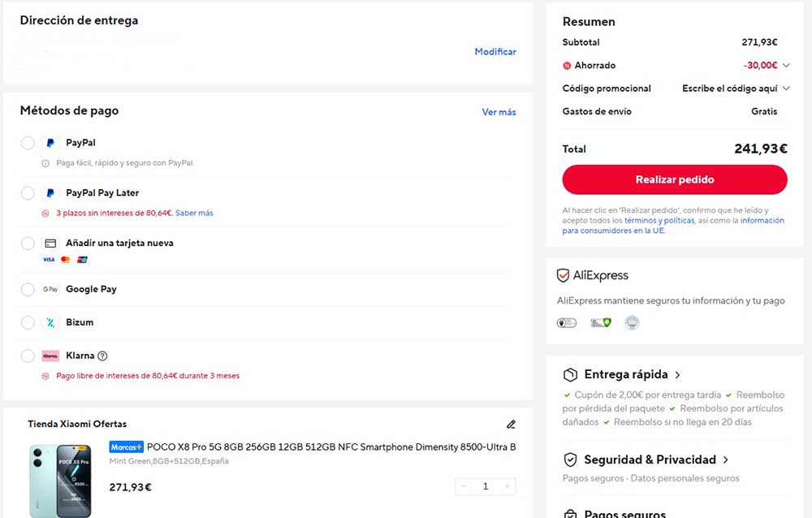Click the Total amount 241,93€

tap(761, 149)
